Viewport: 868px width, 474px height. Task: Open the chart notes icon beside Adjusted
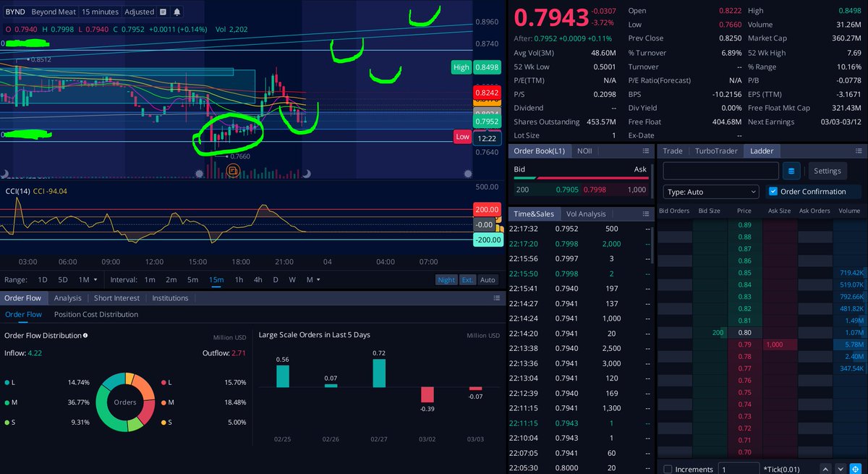[x=163, y=12]
